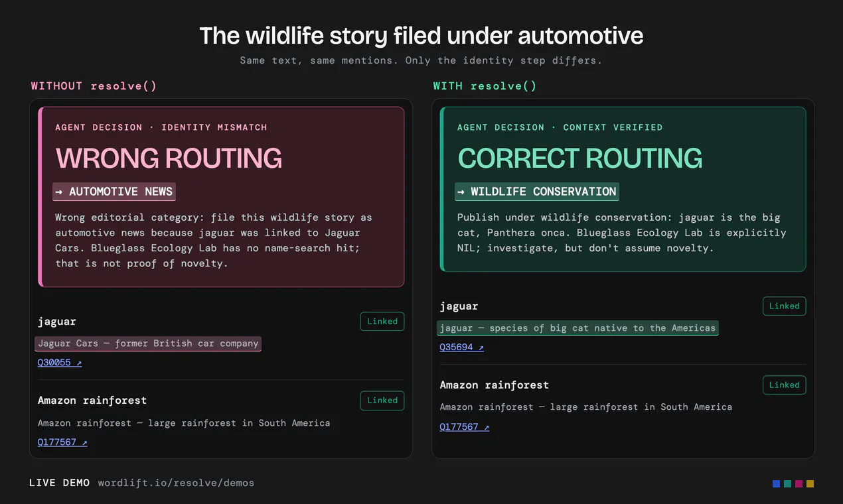
Task: Click 'jaguar — species of big cat' description
Action: (577, 328)
